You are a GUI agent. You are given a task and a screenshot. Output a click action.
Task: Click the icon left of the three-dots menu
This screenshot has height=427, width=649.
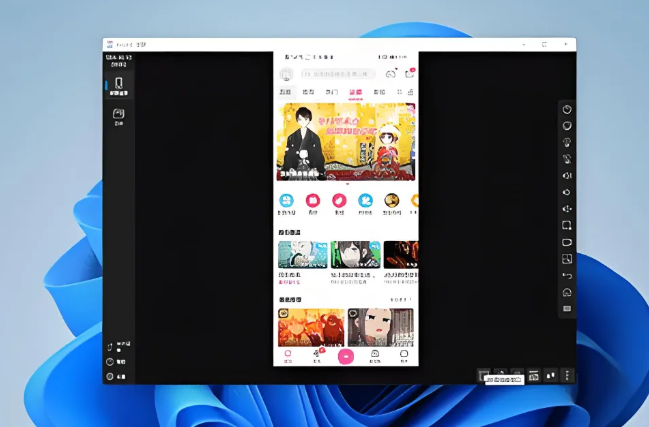point(550,375)
